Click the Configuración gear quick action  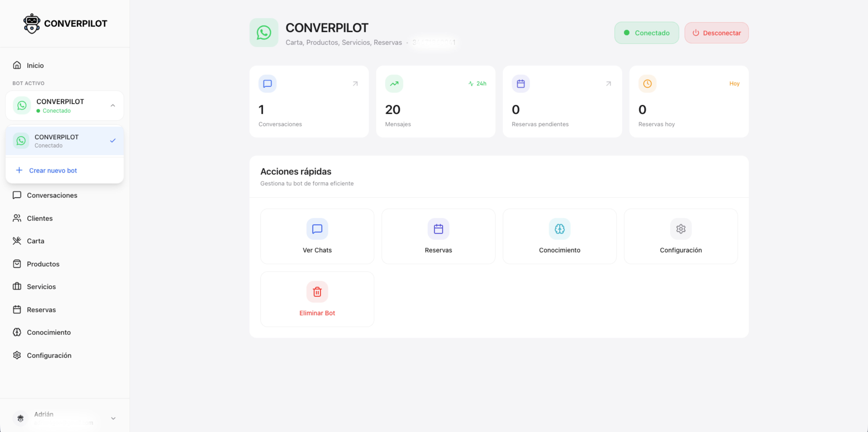click(680, 229)
